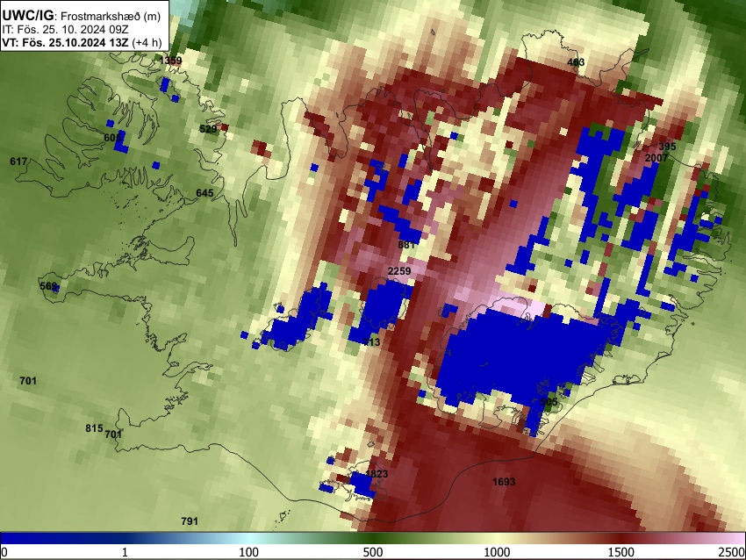746x560 pixels.
Task: Click the legend tick label '2500'
Action: coord(732,552)
